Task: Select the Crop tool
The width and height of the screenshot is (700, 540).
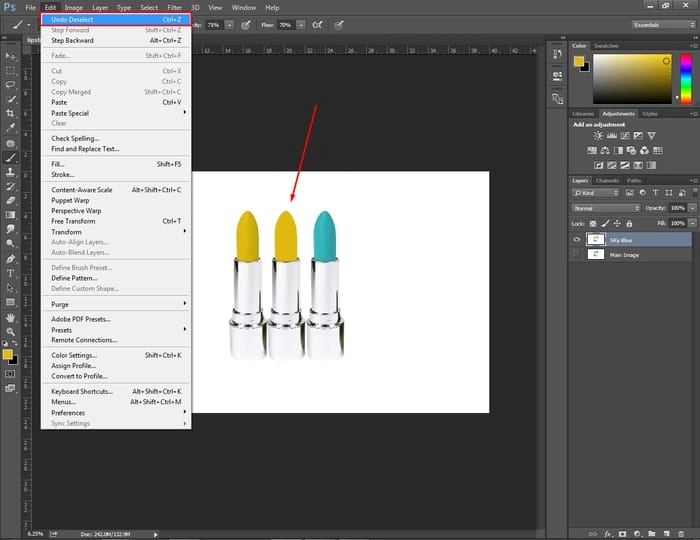Action: click(x=10, y=113)
